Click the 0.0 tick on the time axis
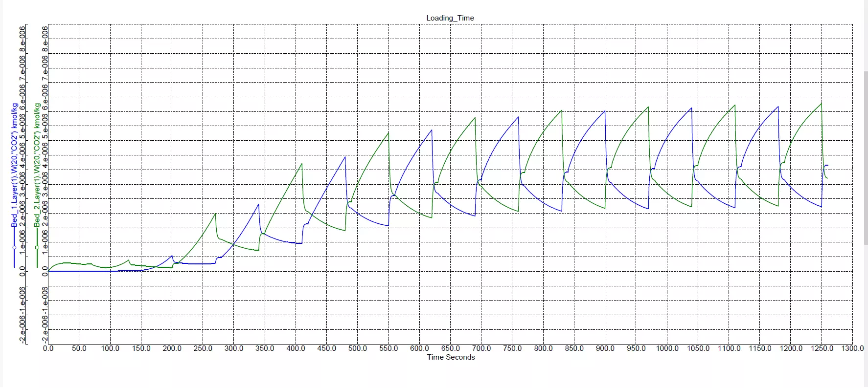 point(48,348)
